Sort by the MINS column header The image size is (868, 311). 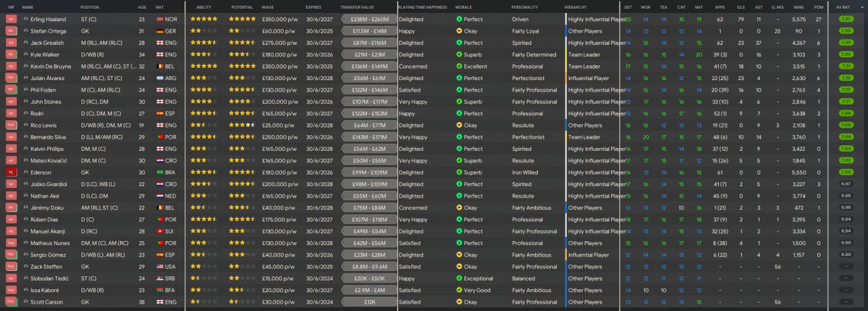pos(799,7)
